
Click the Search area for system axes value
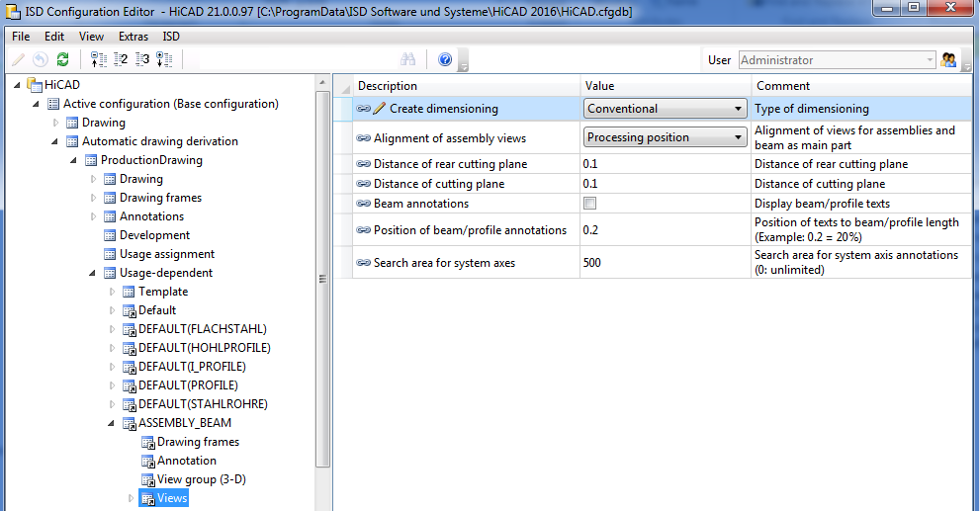point(663,263)
